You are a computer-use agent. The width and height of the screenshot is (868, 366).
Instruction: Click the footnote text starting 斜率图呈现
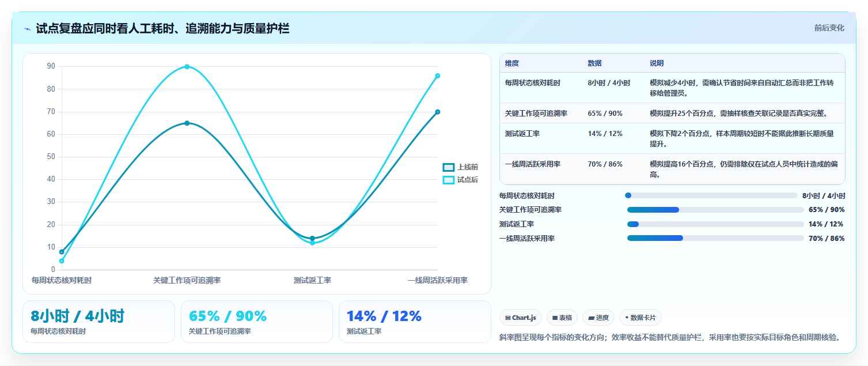pos(670,337)
